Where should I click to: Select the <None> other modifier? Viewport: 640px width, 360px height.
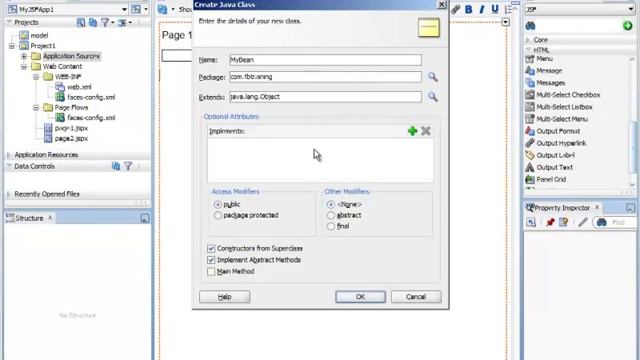click(x=331, y=204)
